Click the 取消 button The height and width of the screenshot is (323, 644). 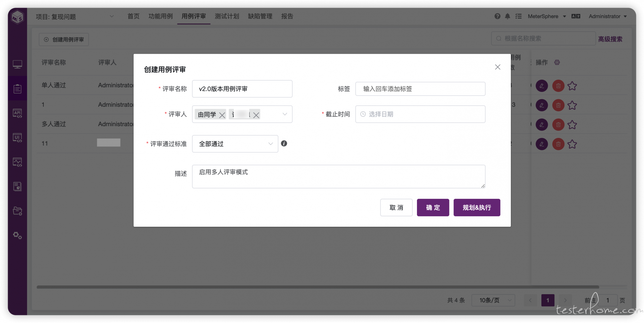click(396, 208)
